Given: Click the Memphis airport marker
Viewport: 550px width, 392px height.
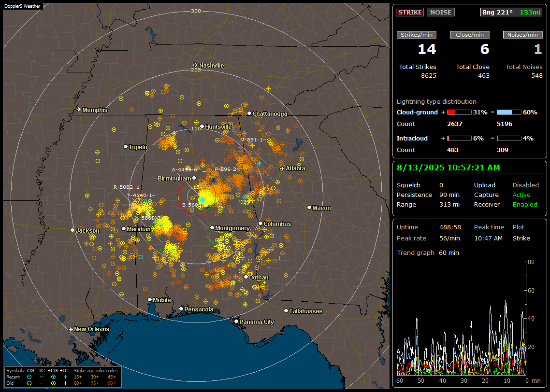Looking at the screenshot, I should pyautogui.click(x=79, y=110).
